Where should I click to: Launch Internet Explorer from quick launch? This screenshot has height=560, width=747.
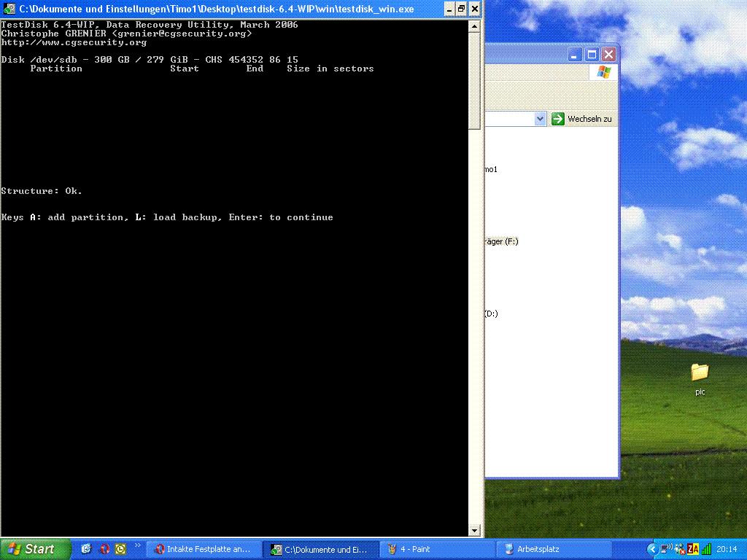86,549
